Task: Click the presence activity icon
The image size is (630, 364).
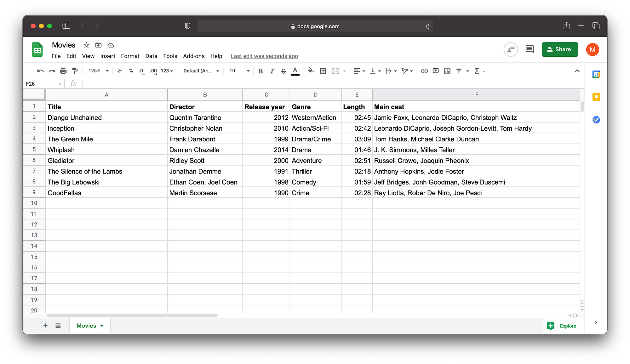Action: pyautogui.click(x=511, y=49)
